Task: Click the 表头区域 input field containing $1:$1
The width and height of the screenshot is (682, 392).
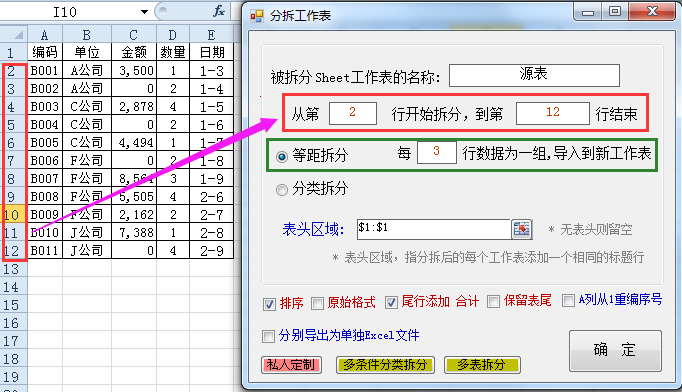Action: pyautogui.click(x=434, y=229)
